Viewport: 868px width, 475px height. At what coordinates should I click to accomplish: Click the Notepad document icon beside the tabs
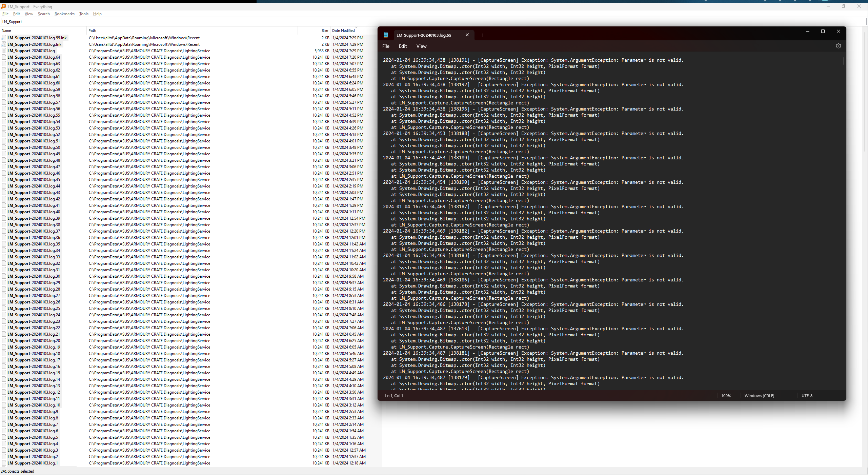pos(385,35)
